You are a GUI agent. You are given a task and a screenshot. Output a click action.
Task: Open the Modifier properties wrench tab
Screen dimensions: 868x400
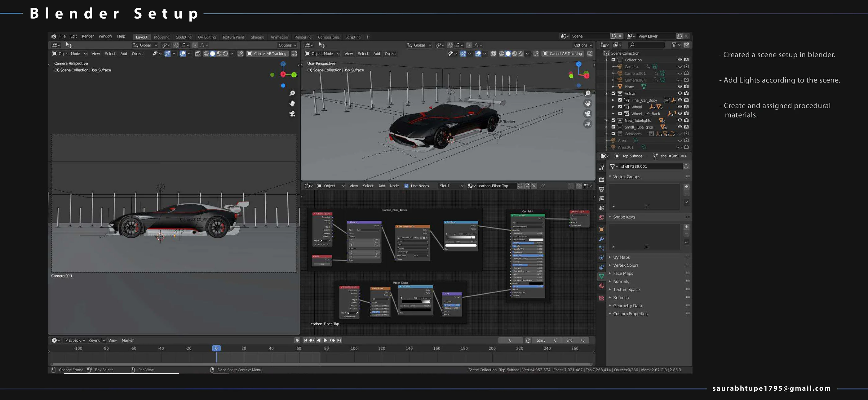tap(601, 239)
